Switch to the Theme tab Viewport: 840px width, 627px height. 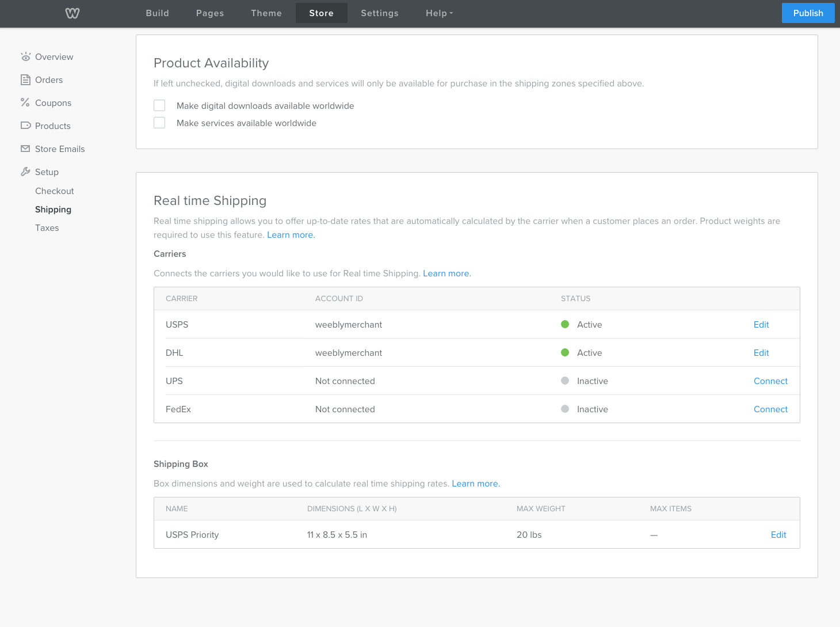point(266,13)
